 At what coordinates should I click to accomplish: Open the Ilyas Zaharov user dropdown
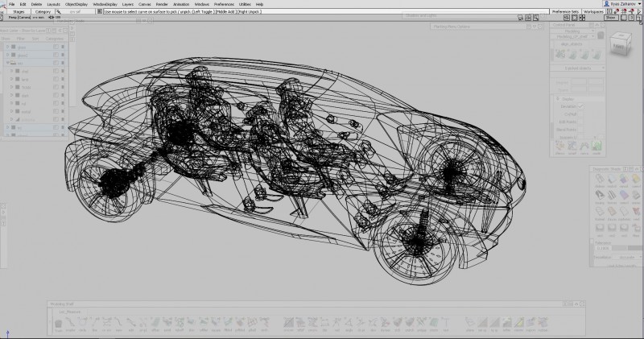tap(621, 4)
